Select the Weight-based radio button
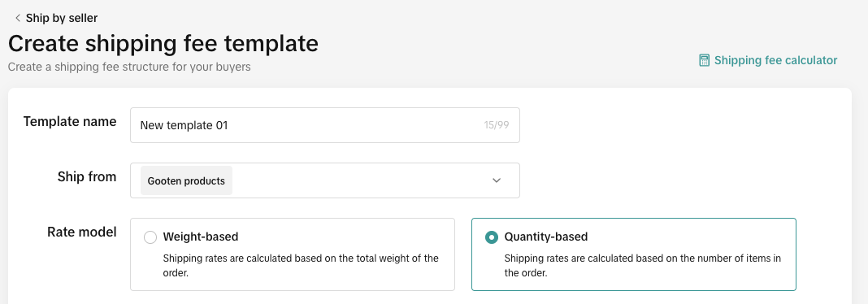 point(150,237)
